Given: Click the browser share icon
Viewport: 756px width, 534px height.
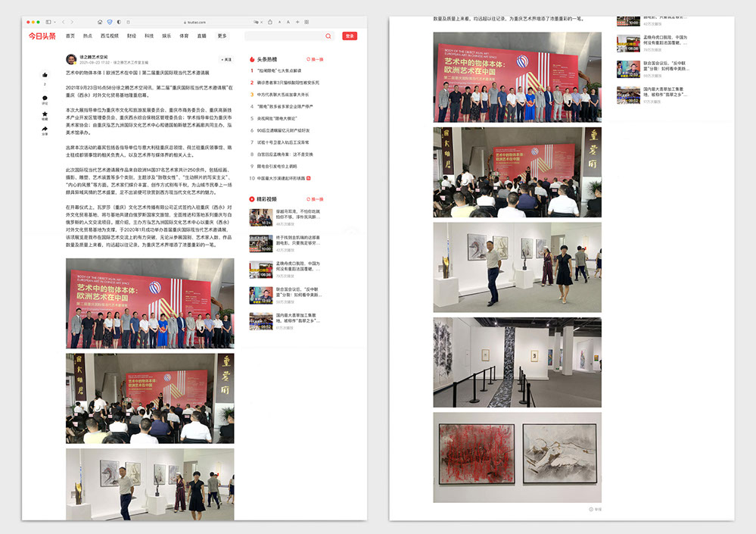Looking at the screenshot, I should point(270,22).
